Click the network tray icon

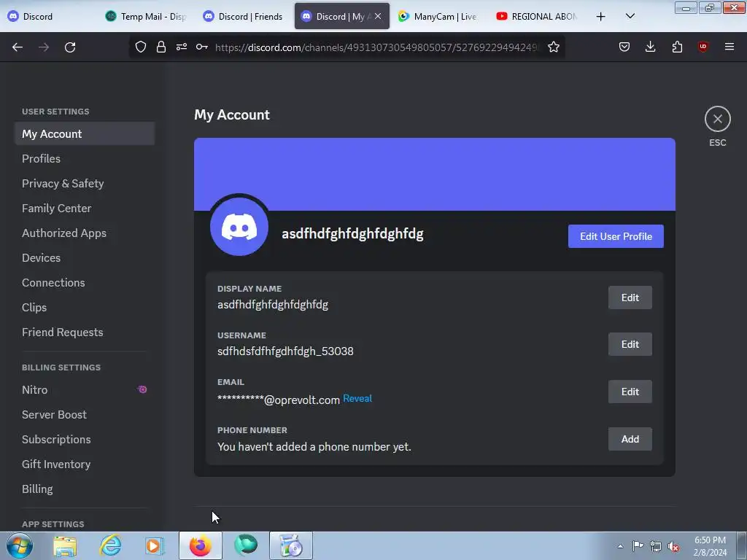(x=656, y=546)
